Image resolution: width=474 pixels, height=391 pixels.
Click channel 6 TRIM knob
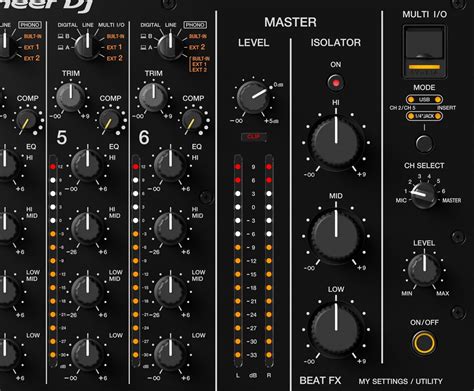[x=153, y=97]
